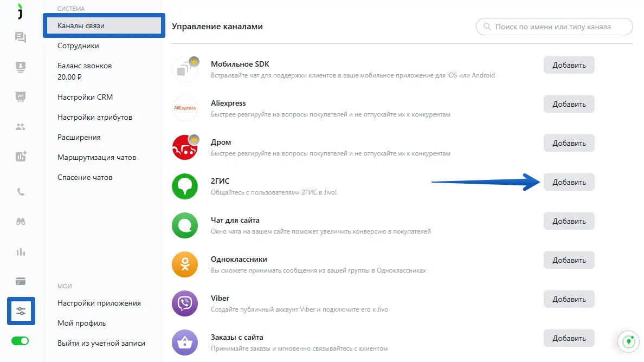Click the МОИ section label
644x362 pixels.
65,286
